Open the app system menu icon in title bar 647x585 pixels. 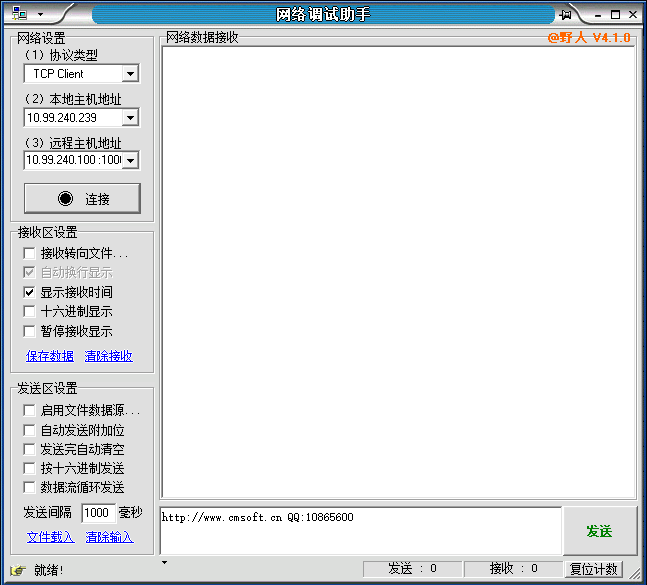(x=19, y=14)
